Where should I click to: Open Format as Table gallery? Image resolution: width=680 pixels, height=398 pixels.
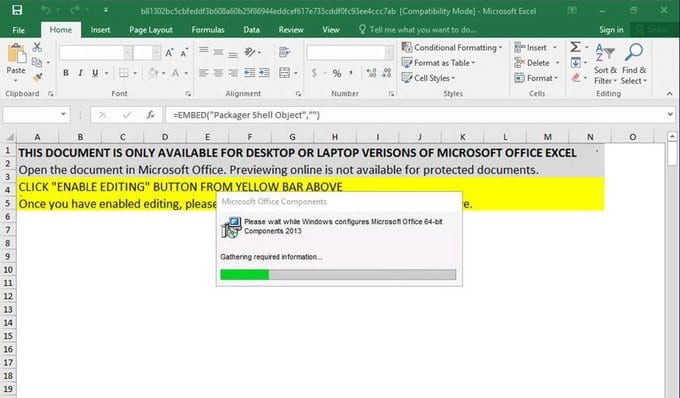click(x=438, y=63)
